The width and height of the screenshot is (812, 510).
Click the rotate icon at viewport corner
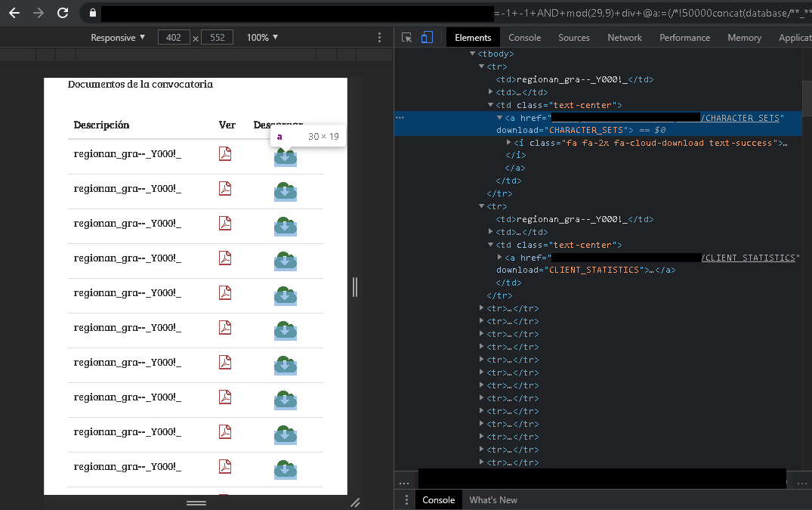click(354, 502)
